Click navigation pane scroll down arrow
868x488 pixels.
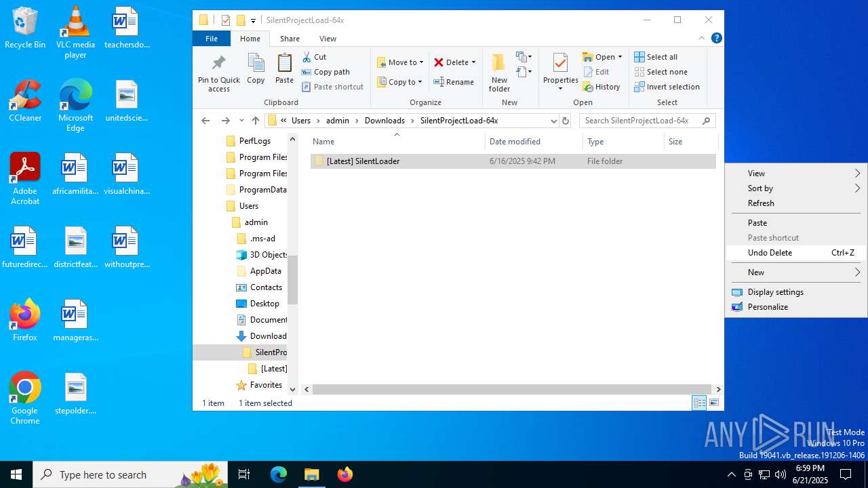pos(293,389)
